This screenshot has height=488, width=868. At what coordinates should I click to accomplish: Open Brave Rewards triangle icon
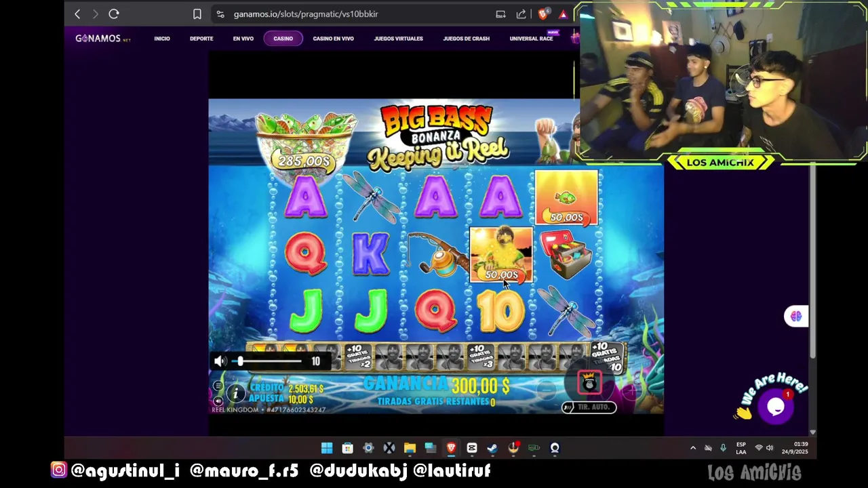pos(563,14)
